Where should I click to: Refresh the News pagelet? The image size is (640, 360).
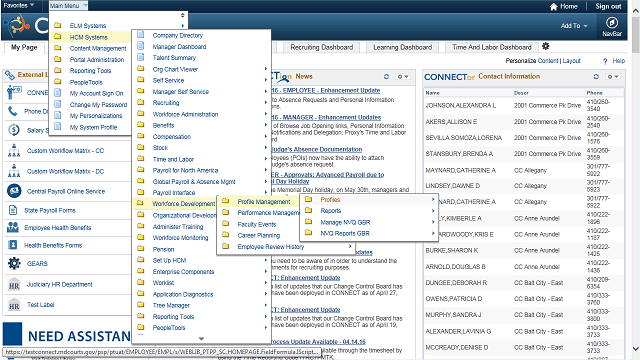tap(386, 76)
